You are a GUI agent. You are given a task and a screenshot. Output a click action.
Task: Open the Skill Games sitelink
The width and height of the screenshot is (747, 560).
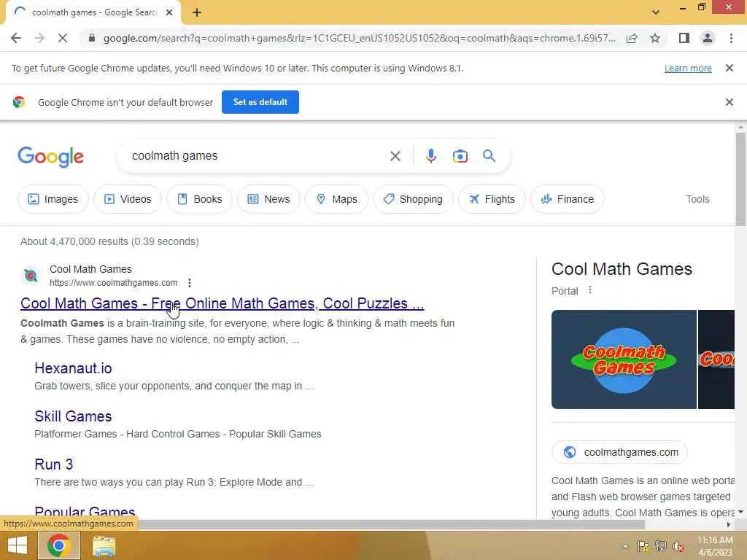pos(73,416)
